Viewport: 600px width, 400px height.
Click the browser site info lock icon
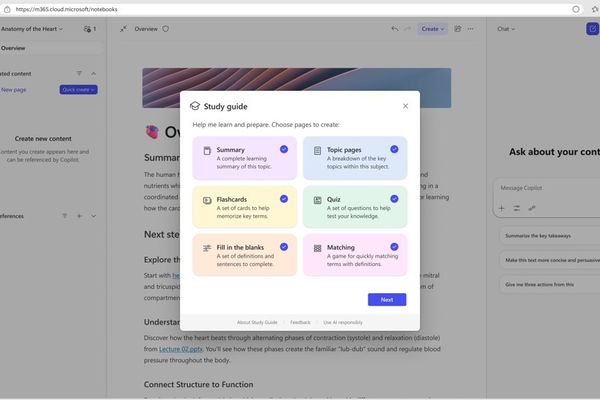pos(7,9)
